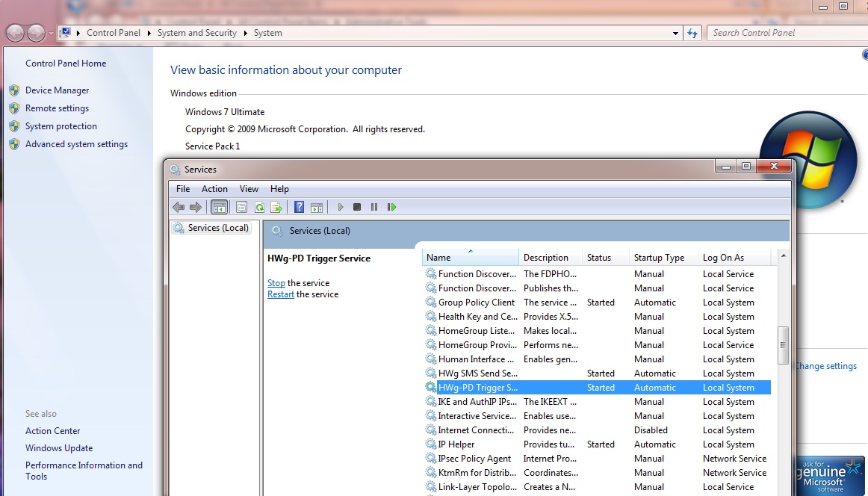The height and width of the screenshot is (496, 868).
Task: Open Device Manager in Control Panel sidebar
Action: coord(57,90)
